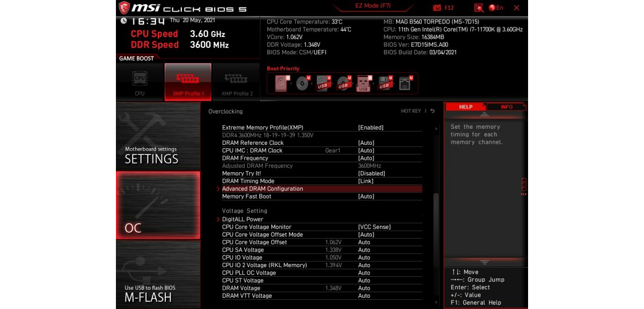Switch to the HELP tab

tap(466, 107)
